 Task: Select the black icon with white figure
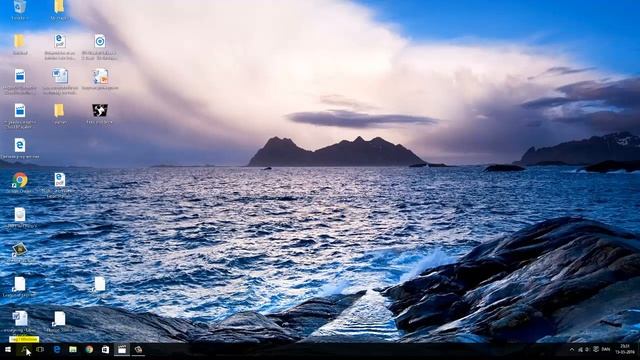tap(100, 110)
